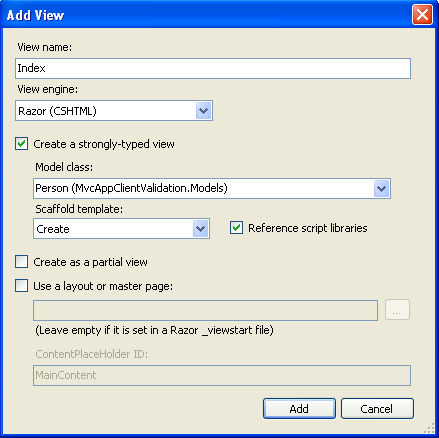Click the Add button

(x=299, y=409)
